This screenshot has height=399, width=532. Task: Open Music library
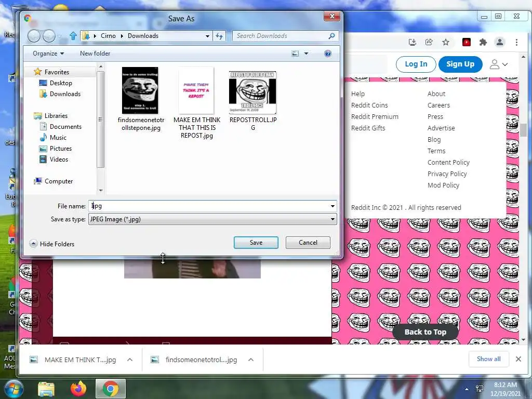[x=58, y=137]
